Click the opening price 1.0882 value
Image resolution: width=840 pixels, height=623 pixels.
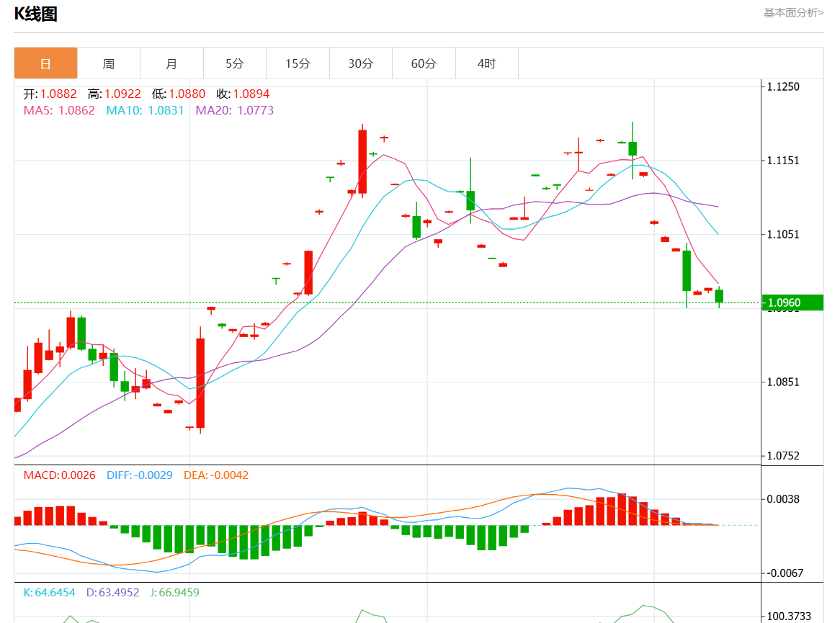click(58, 94)
